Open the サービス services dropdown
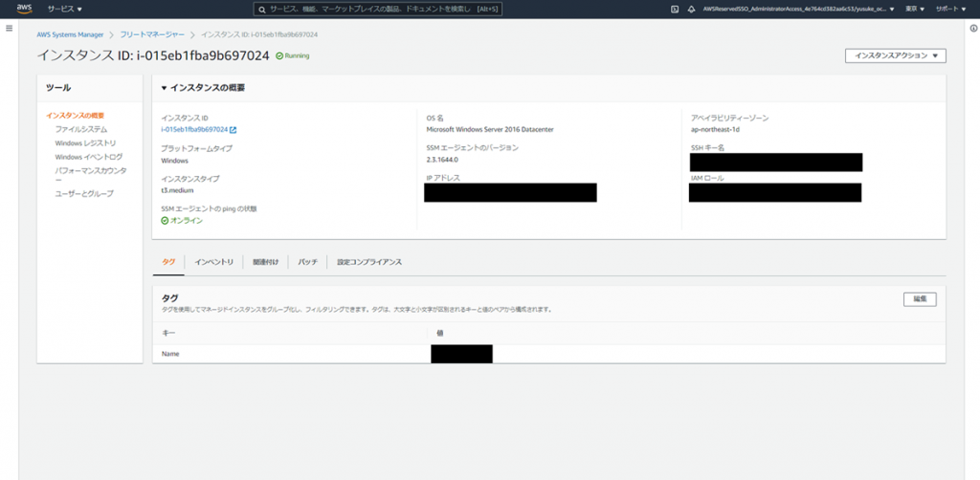 coord(65,10)
